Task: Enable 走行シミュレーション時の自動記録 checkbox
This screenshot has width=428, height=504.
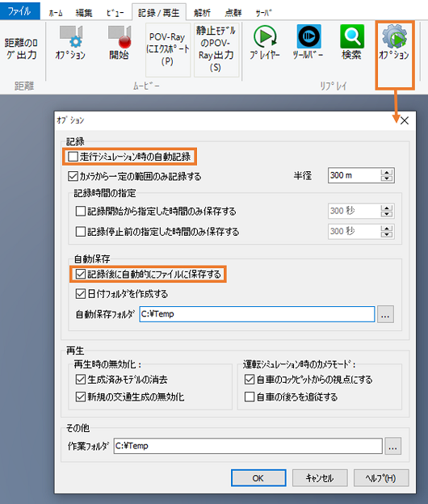Action: (x=73, y=157)
